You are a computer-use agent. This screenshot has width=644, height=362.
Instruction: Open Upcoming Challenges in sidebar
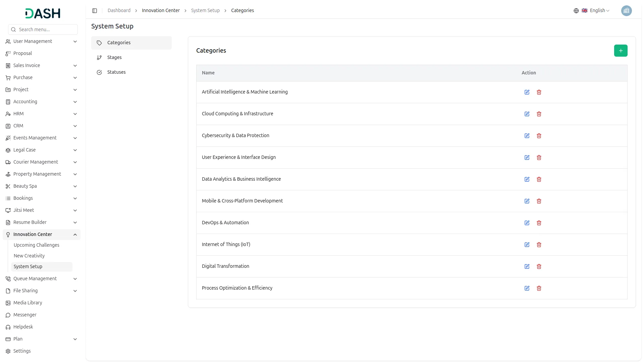pos(36,245)
